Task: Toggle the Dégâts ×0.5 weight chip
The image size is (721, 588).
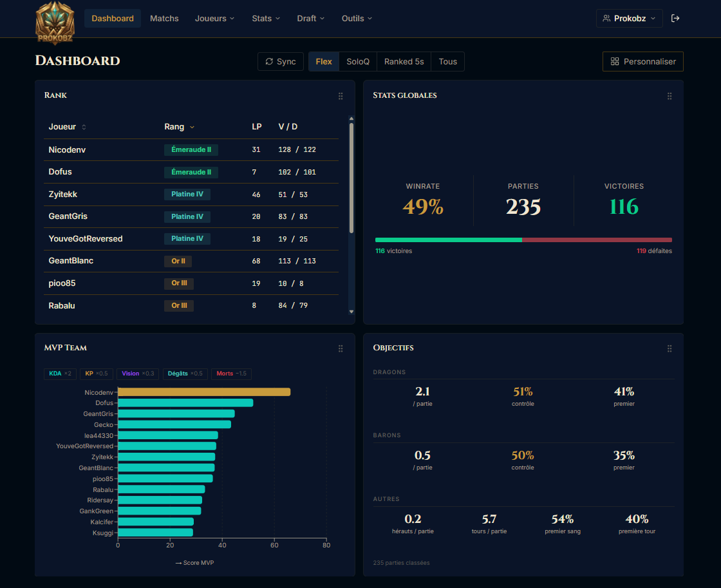Action: pyautogui.click(x=185, y=374)
